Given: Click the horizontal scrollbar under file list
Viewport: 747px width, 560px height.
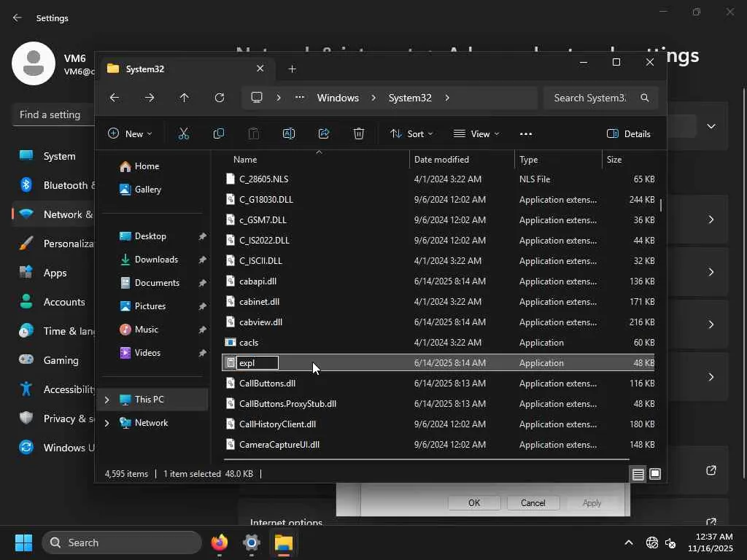Looking at the screenshot, I should [x=426, y=459].
